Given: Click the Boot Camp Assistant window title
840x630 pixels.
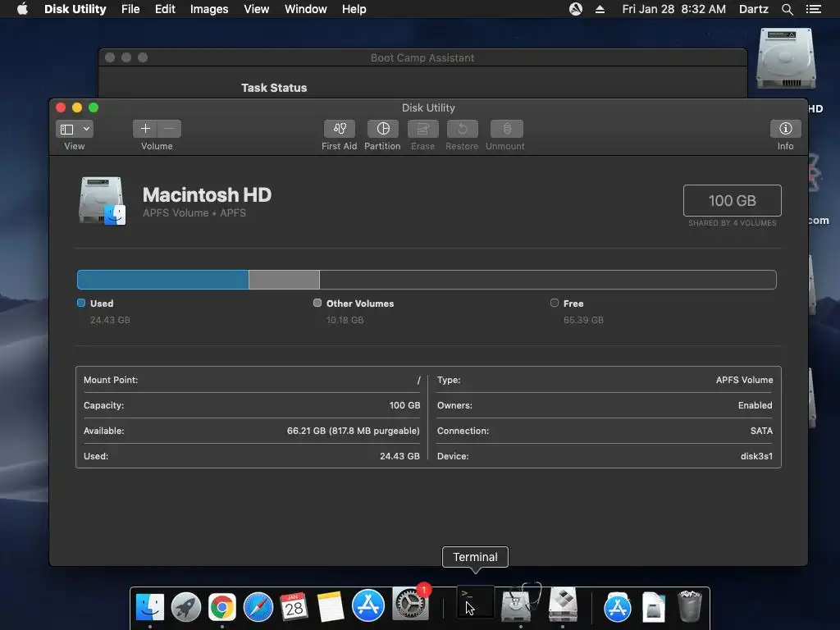Looking at the screenshot, I should click(422, 58).
